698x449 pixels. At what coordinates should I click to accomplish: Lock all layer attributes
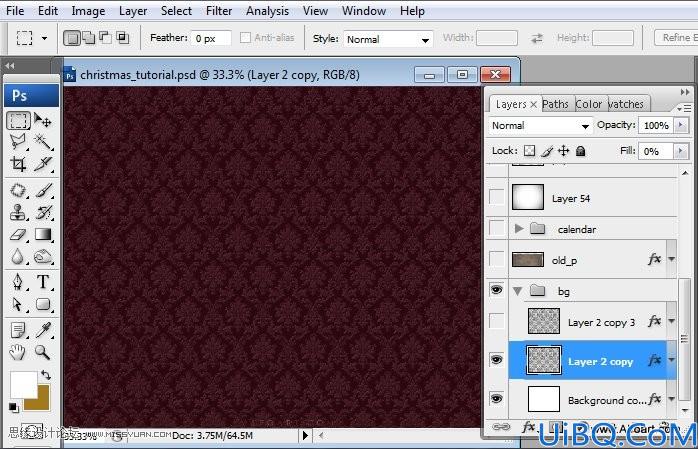pos(580,151)
